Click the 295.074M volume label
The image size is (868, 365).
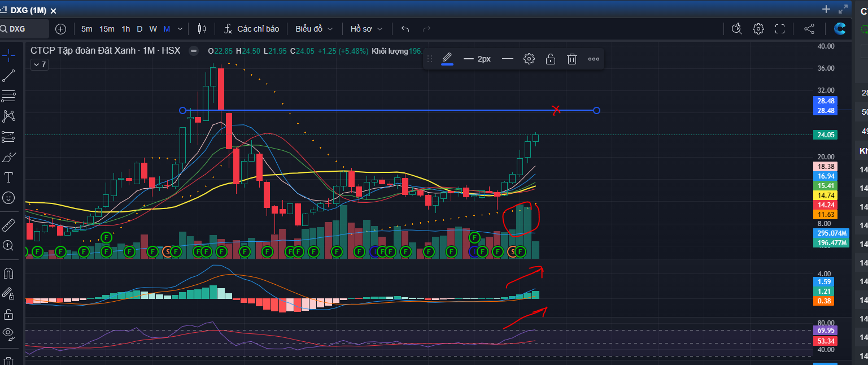pyautogui.click(x=831, y=233)
